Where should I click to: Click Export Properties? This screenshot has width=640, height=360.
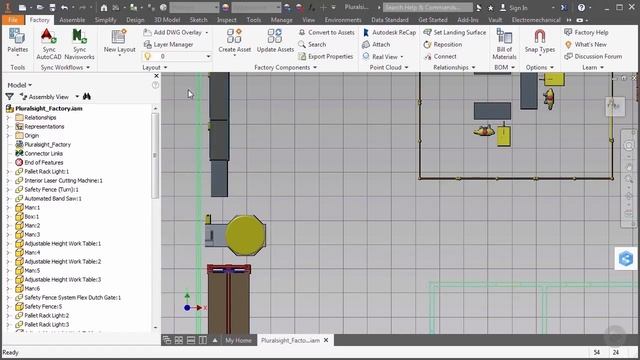tap(326, 56)
